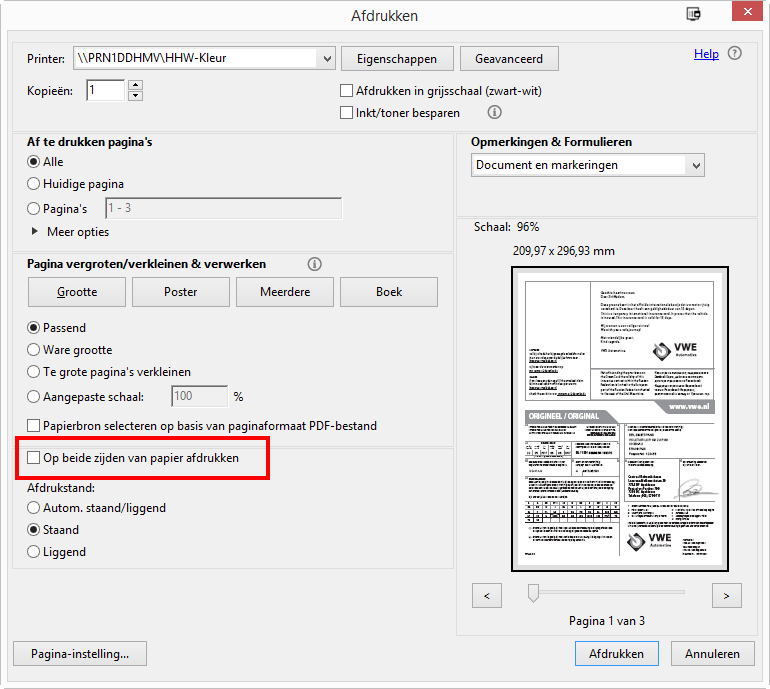Select the Poster sizing option

pyautogui.click(x=180, y=292)
